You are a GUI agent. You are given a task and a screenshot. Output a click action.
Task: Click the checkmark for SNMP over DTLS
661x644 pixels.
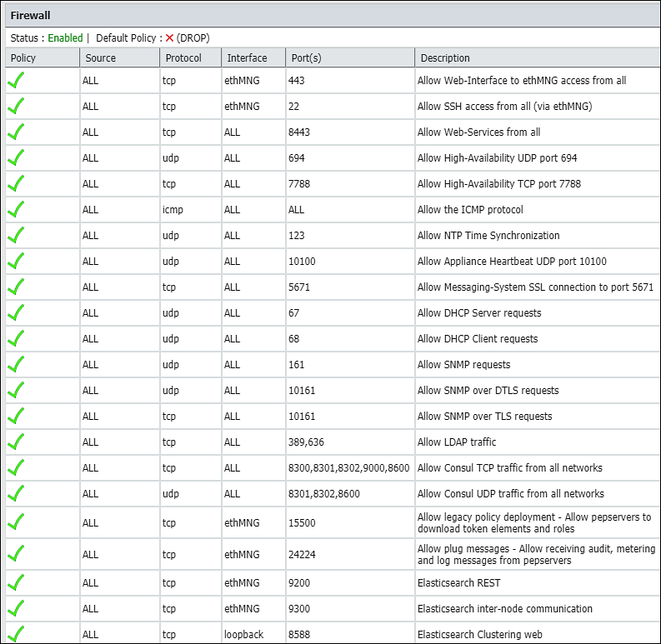[16, 390]
